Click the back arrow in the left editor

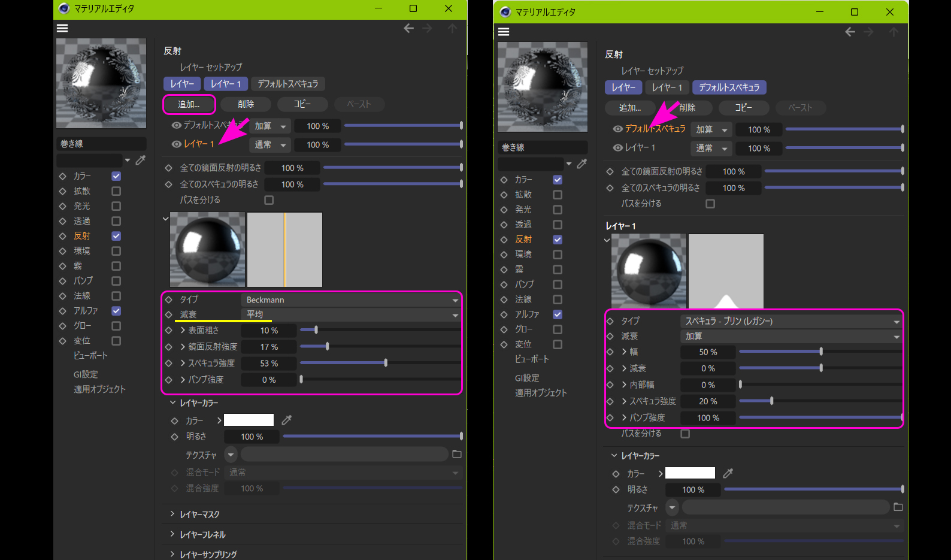[408, 28]
